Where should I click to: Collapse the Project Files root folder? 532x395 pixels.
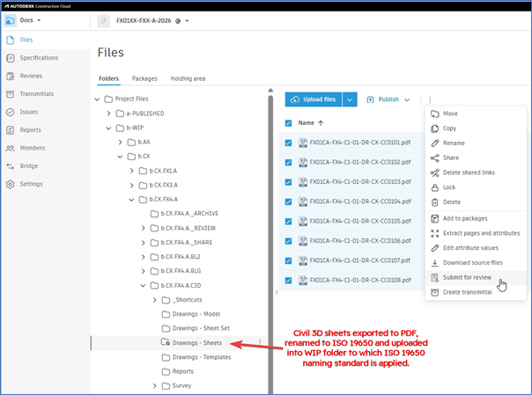[98, 99]
